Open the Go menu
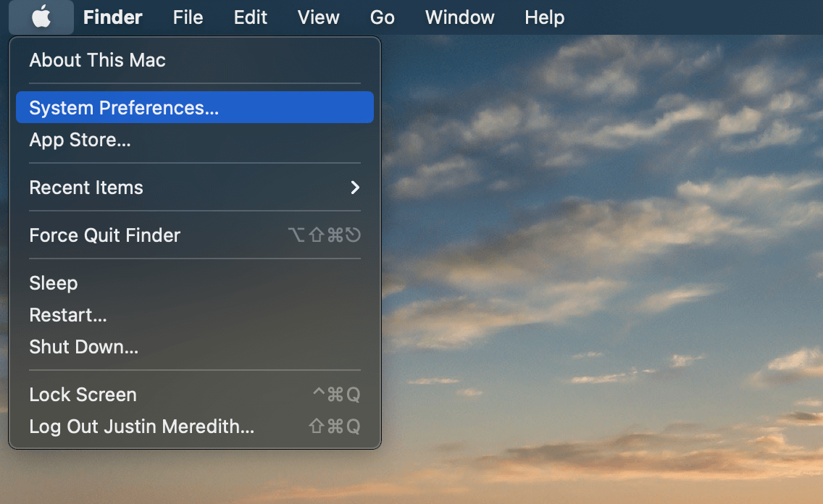 (x=382, y=17)
